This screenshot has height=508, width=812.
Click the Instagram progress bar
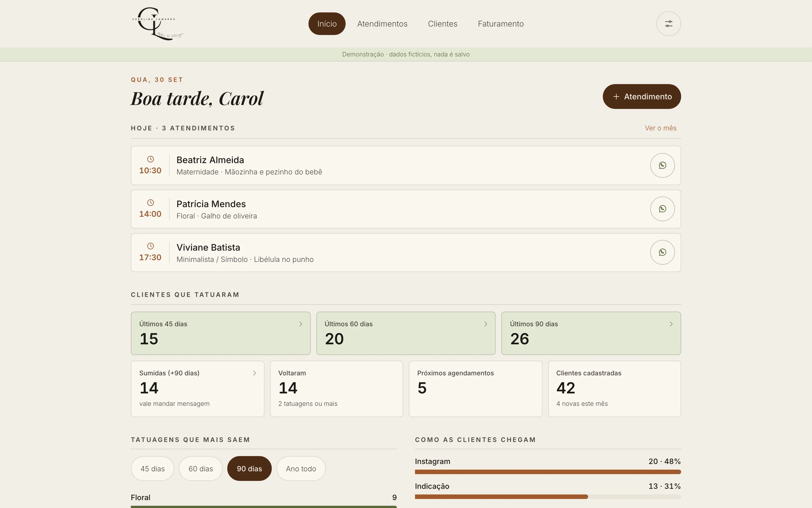click(548, 472)
